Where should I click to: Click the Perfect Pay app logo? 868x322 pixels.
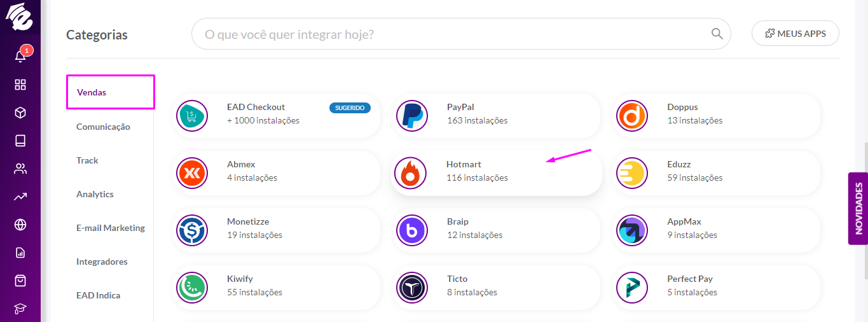[632, 288]
